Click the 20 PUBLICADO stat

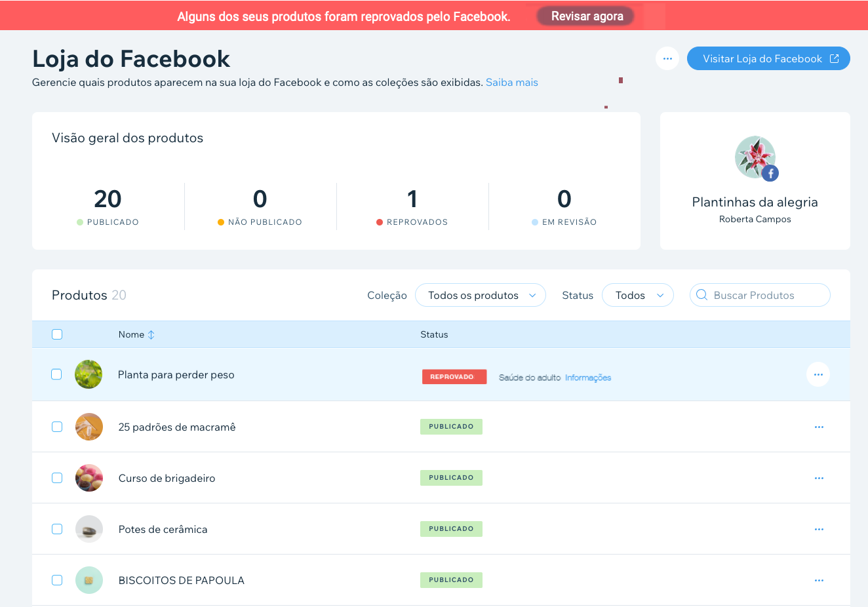pyautogui.click(x=108, y=206)
